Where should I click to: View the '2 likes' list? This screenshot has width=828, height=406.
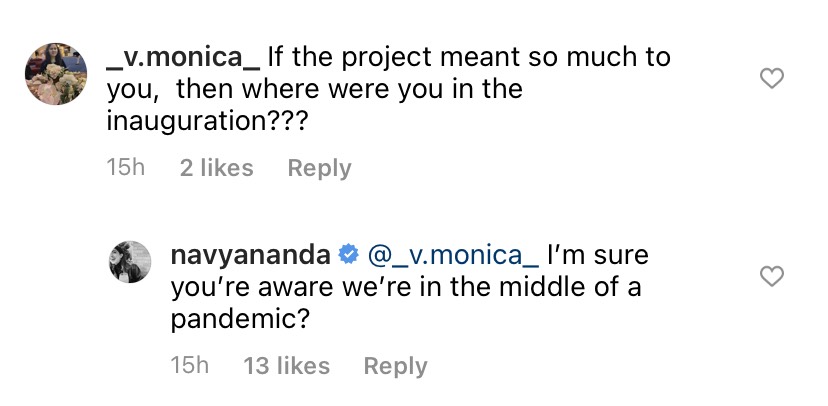click(216, 168)
